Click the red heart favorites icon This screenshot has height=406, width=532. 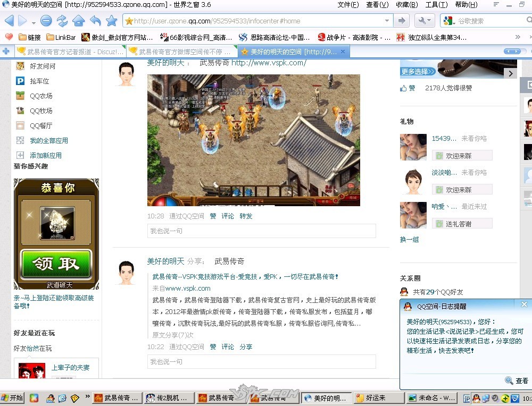9,37
